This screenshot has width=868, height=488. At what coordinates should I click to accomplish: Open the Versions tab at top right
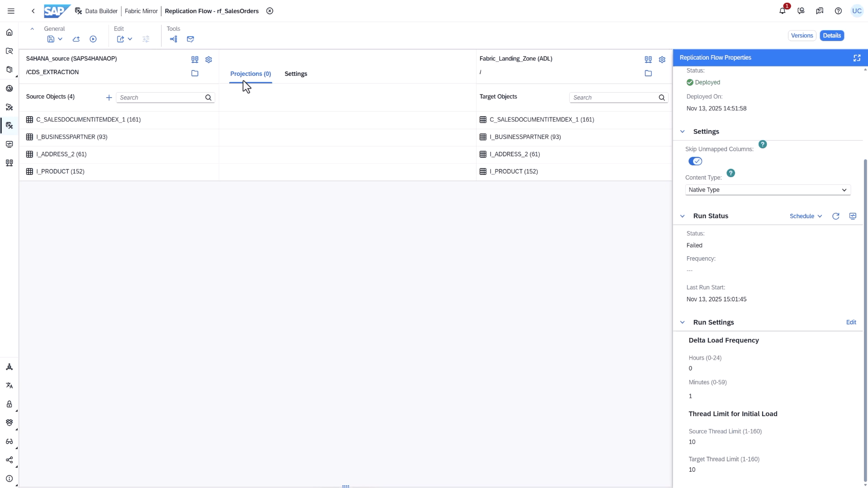(802, 35)
